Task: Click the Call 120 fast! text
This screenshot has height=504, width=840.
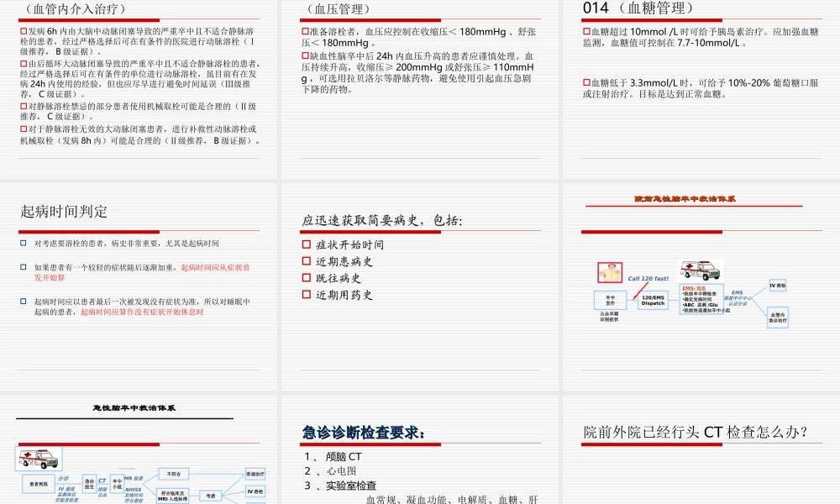Action: pos(648,279)
